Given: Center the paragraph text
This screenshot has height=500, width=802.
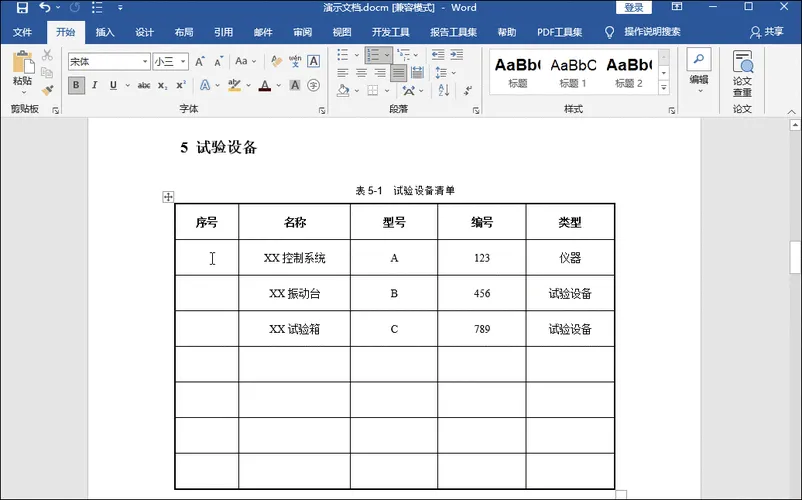Looking at the screenshot, I should (x=361, y=73).
